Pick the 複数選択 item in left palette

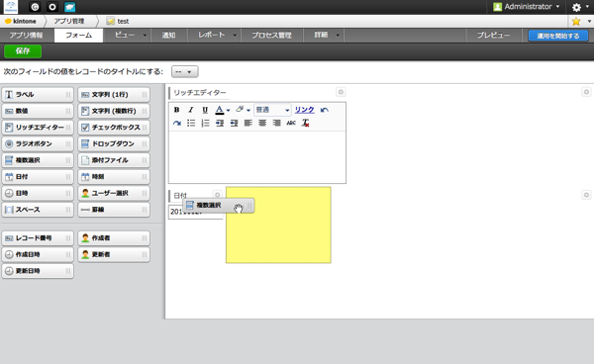38,160
